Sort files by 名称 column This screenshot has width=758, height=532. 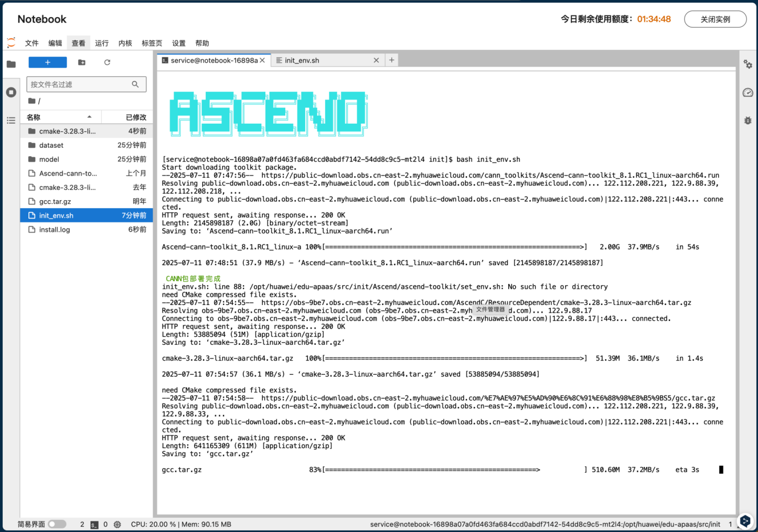coord(60,117)
